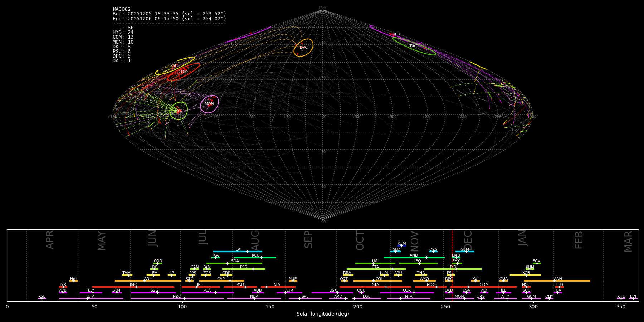Image resolution: width=644 pixels, height=322 pixels.
Task: Click the KSE shower label in timeline
Action: 42,297
